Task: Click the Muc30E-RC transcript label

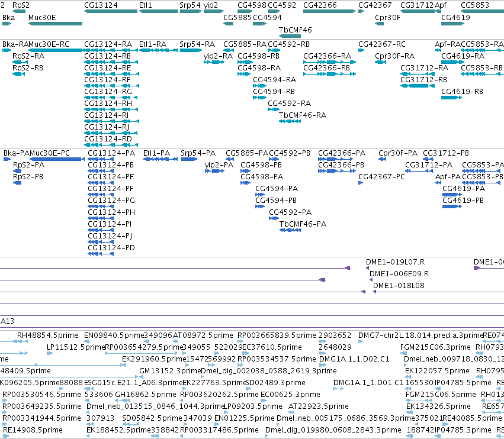Action: (49, 44)
